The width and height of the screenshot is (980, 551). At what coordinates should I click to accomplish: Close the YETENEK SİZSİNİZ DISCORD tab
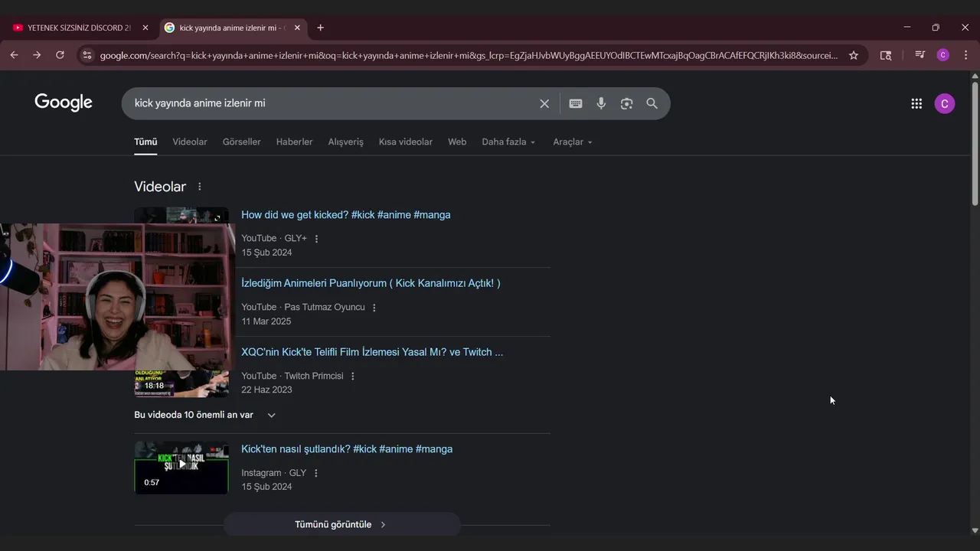pos(145,28)
